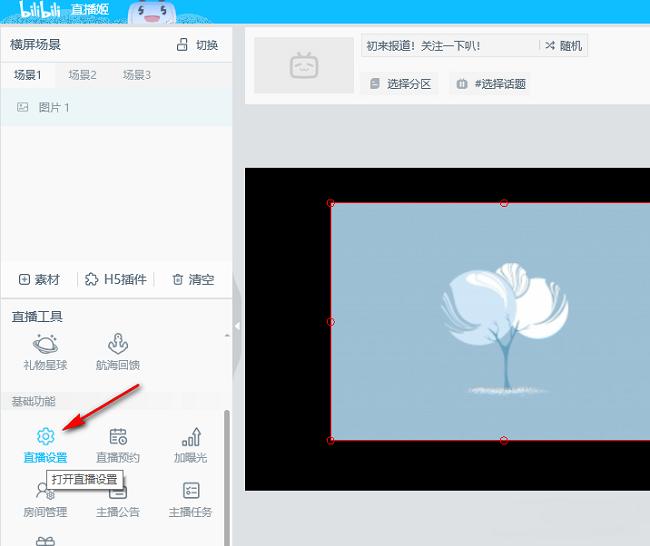Open the 选择分区 category selector
This screenshot has width=650, height=546.
[x=399, y=84]
